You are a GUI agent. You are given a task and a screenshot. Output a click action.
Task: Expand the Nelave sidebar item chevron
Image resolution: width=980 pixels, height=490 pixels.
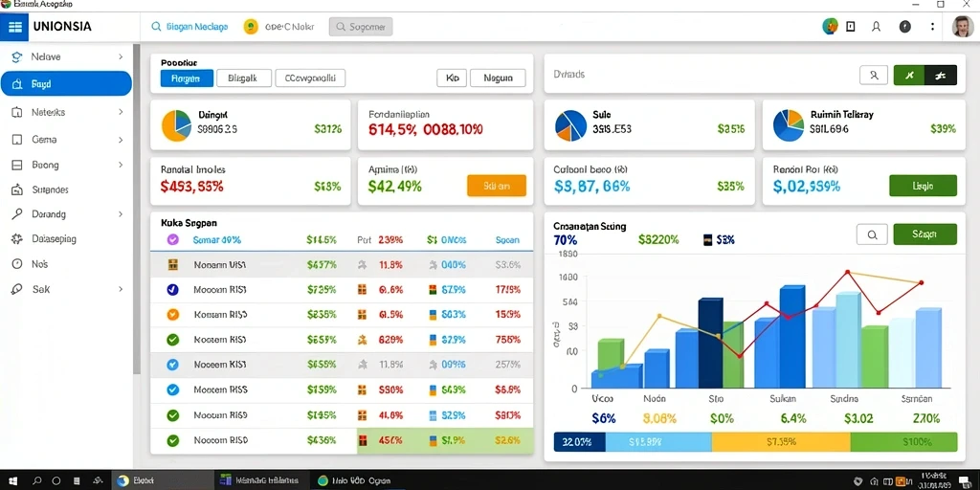tap(121, 56)
